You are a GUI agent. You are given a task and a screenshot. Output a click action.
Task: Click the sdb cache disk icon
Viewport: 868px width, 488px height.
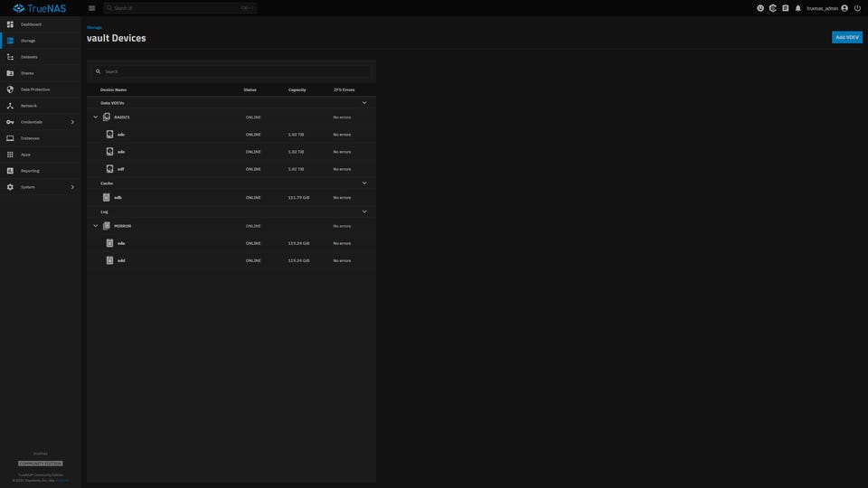click(107, 198)
